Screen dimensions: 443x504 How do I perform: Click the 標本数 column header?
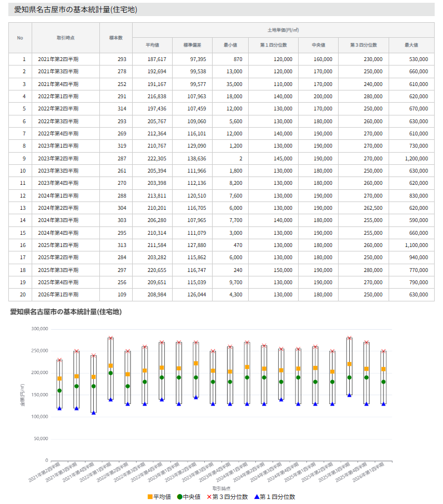pos(115,38)
